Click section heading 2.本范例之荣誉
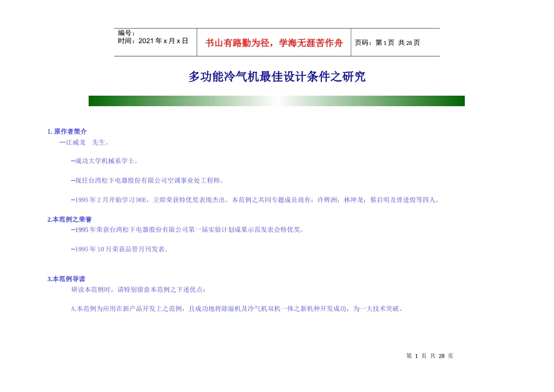Screen dimensions: 554x392 click(69, 219)
